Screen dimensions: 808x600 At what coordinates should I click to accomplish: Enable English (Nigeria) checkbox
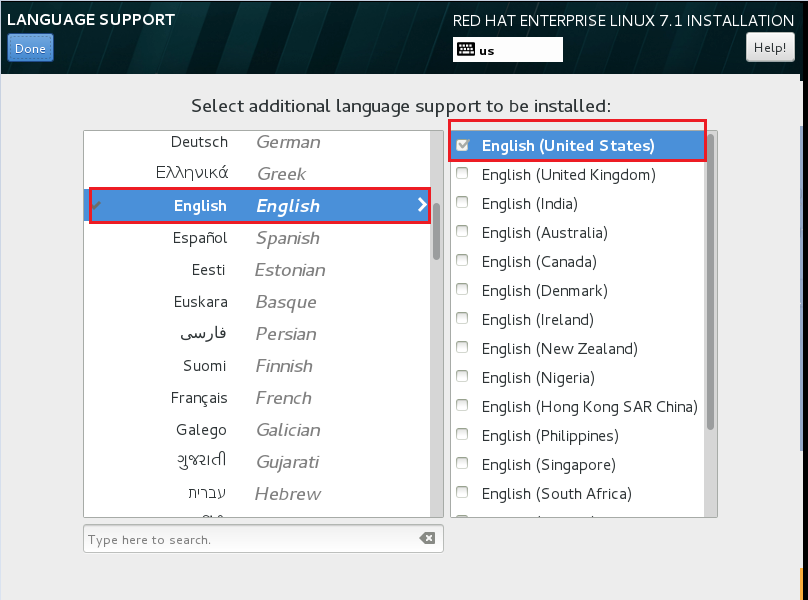point(462,377)
